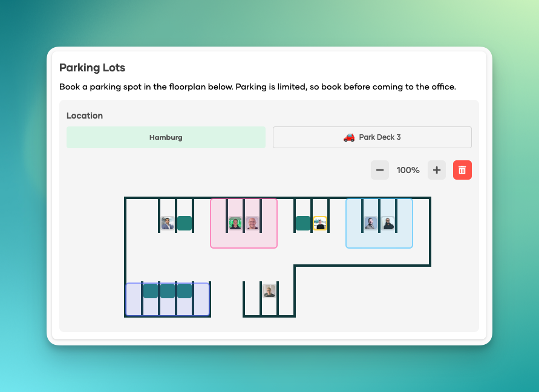Select the Hamburg location
This screenshot has width=539, height=392.
pyautogui.click(x=166, y=137)
